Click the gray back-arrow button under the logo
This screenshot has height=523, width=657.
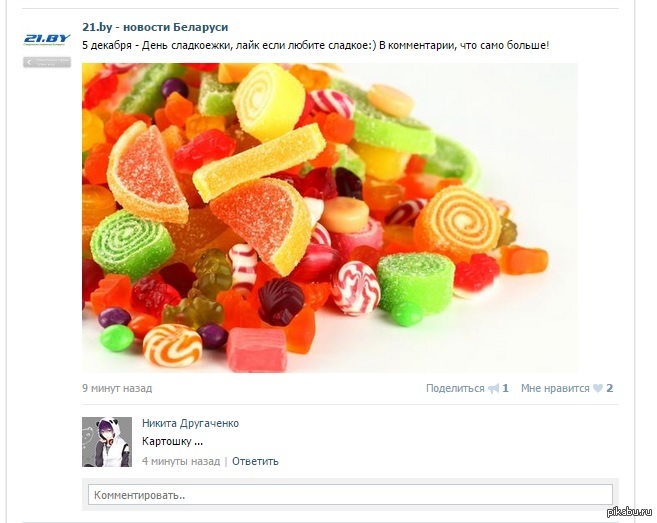(47, 62)
